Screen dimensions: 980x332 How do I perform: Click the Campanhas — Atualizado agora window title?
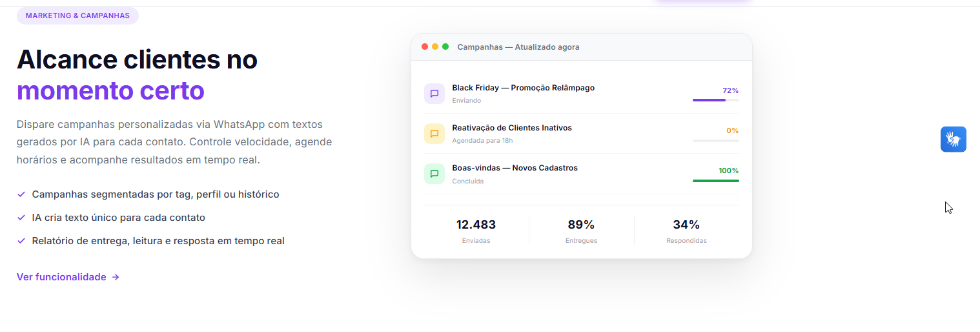coord(518,47)
